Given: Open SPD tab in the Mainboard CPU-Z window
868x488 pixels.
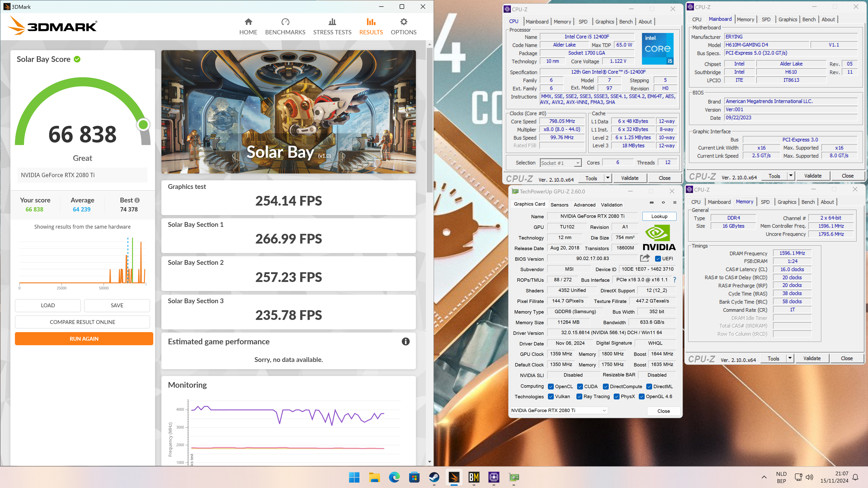Looking at the screenshot, I should point(766,19).
